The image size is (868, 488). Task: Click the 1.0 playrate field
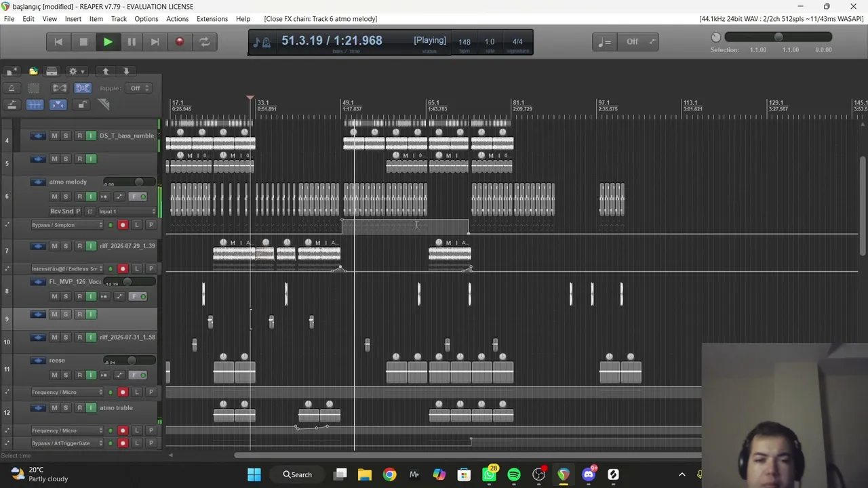click(490, 42)
